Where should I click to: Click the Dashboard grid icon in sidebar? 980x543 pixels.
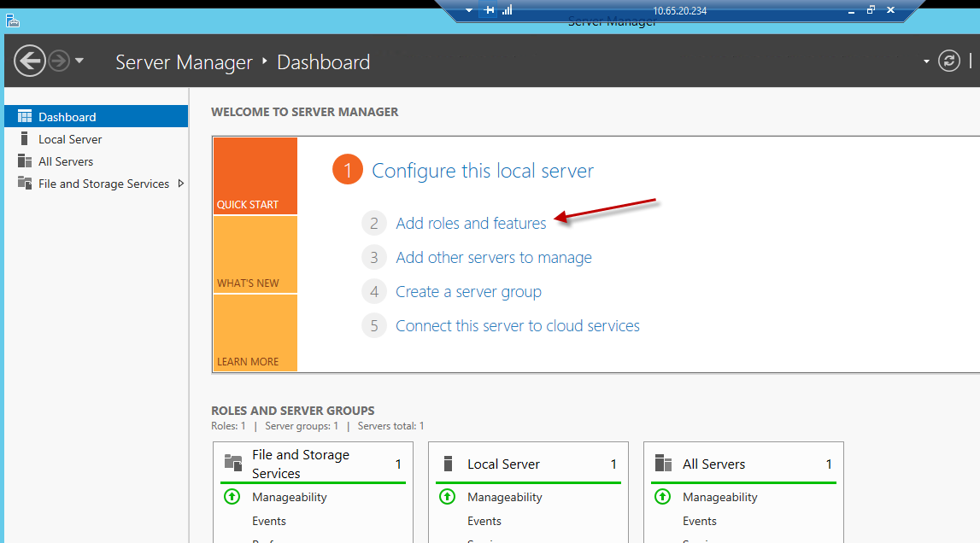pyautogui.click(x=25, y=116)
